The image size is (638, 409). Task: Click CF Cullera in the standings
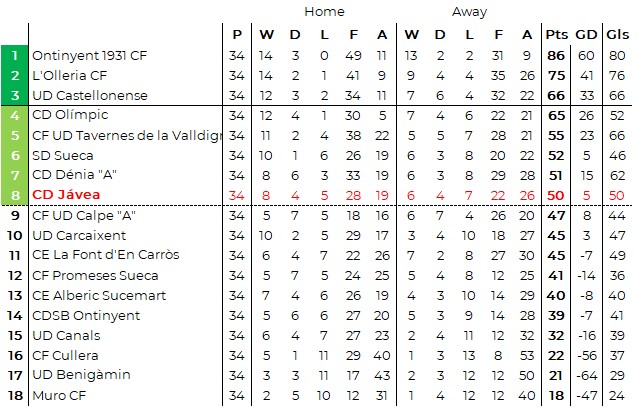pyautogui.click(x=65, y=355)
